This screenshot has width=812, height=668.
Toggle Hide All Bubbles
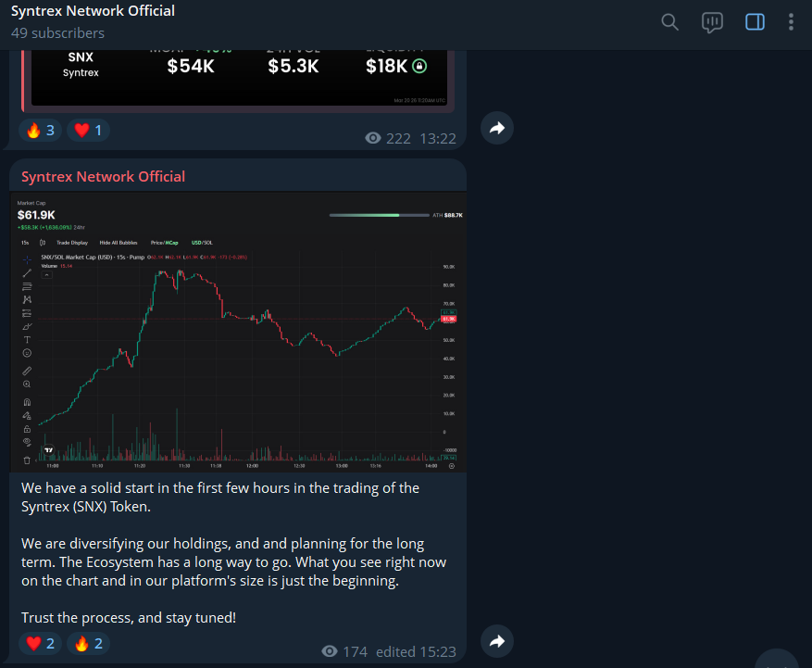[x=119, y=243]
